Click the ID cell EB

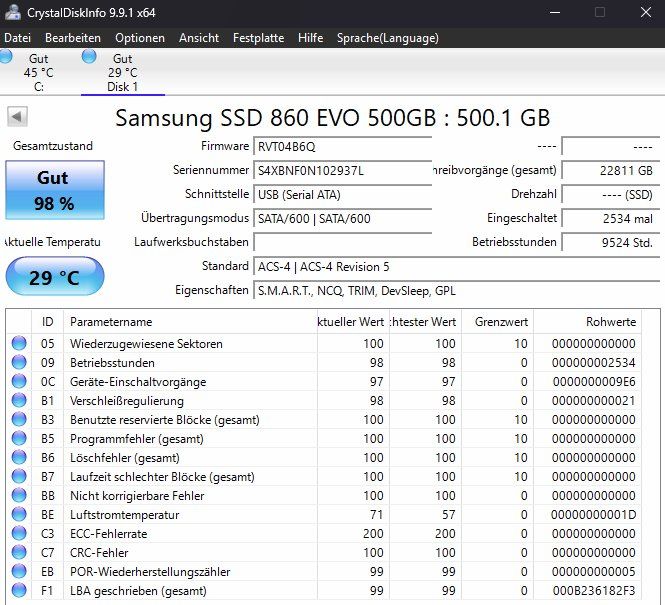pyautogui.click(x=48, y=572)
